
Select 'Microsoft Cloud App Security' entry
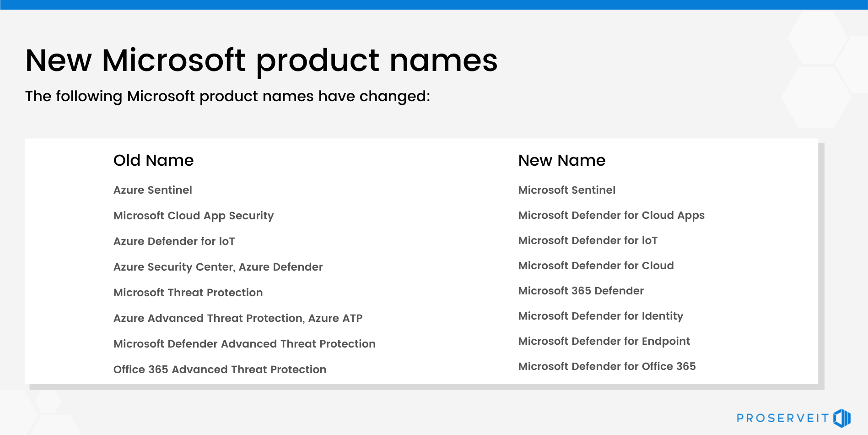coord(193,216)
